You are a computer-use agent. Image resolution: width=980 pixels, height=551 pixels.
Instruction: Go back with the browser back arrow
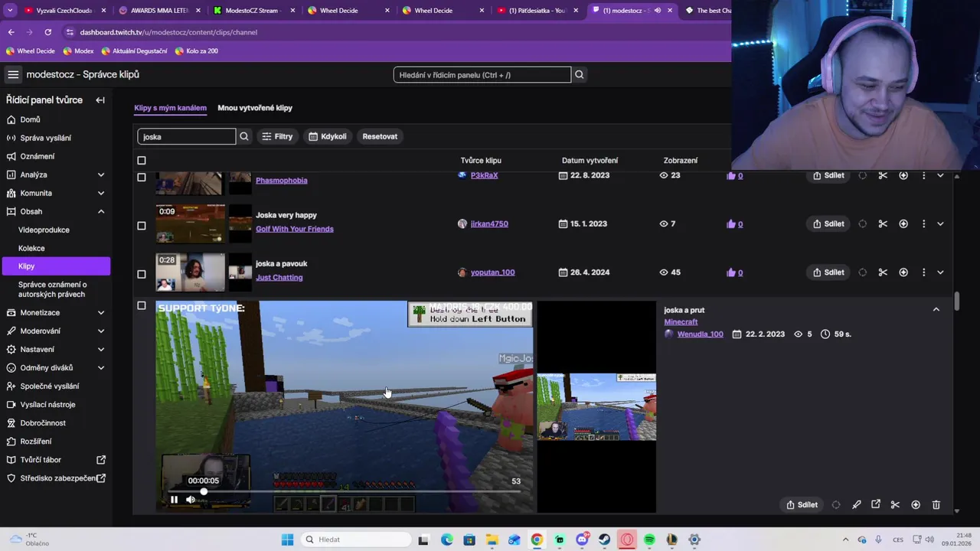[x=11, y=32]
